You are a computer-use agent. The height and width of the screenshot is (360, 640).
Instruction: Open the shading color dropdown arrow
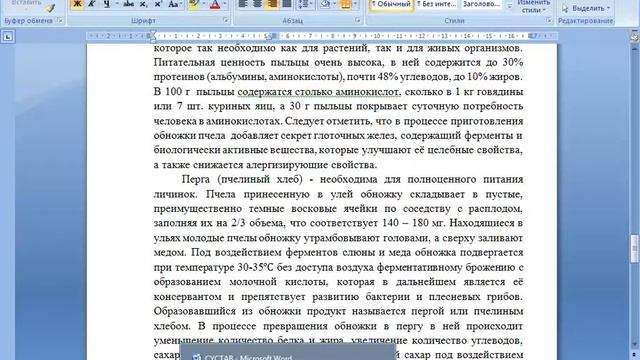click(334, 4)
